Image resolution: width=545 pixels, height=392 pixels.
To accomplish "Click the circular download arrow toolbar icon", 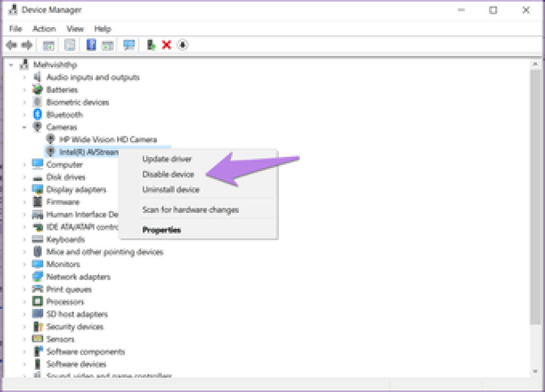I will [183, 45].
